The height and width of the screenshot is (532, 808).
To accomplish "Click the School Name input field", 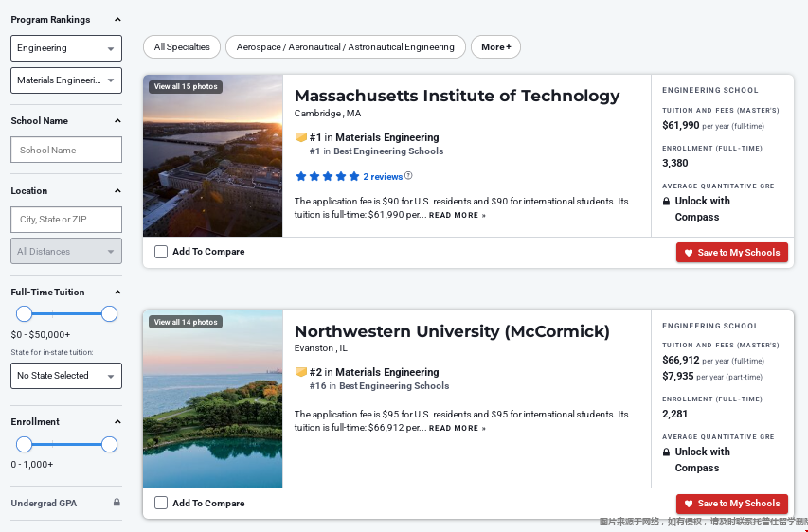I will tap(66, 150).
